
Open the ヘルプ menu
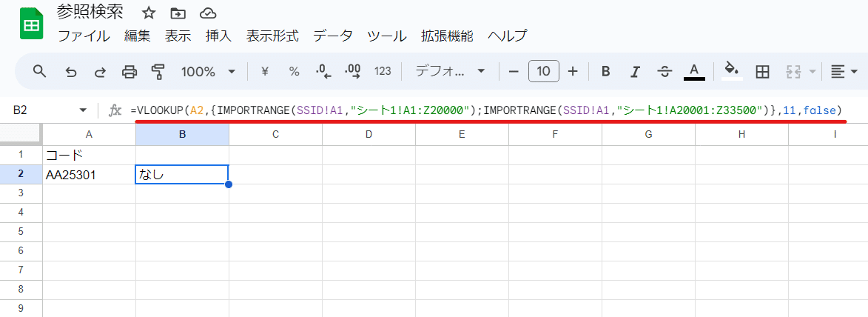(x=507, y=36)
